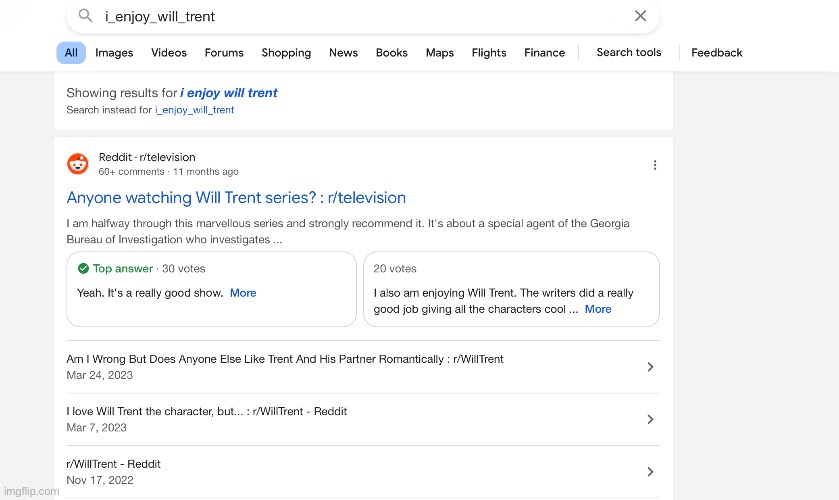The height and width of the screenshot is (500, 839).
Task: Select the All tab
Action: 71,52
